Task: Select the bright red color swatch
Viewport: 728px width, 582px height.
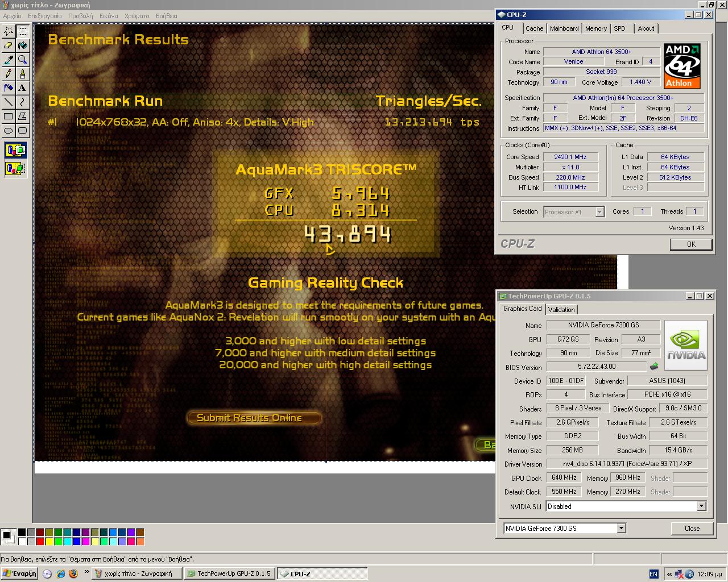Action: click(40, 541)
